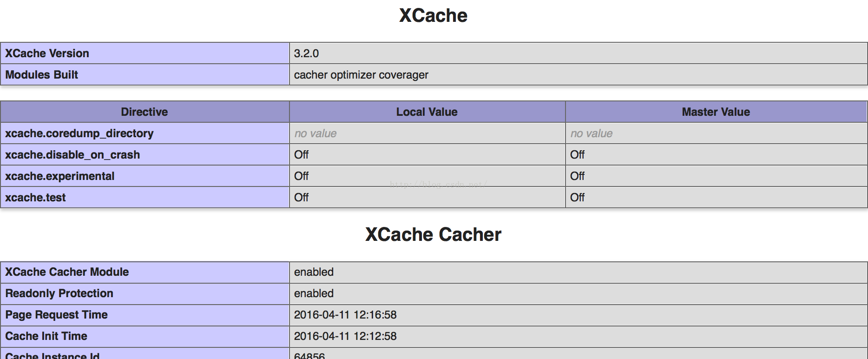
Task: Click enabled value for Cacher Module
Action: tap(314, 272)
